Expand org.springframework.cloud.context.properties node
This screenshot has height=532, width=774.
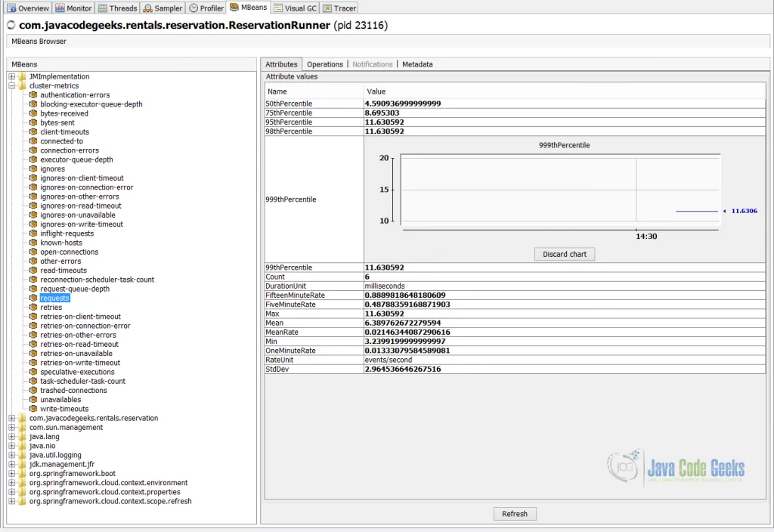pos(12,492)
